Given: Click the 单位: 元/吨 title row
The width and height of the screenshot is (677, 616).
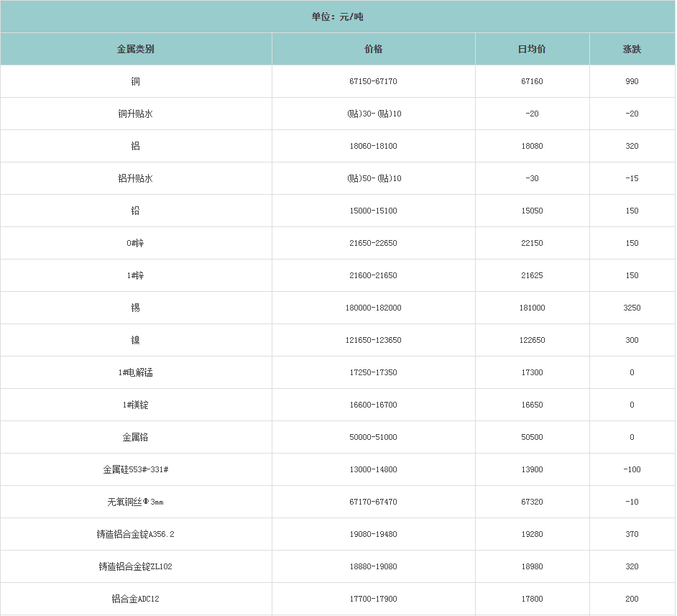Looking at the screenshot, I should [x=338, y=17].
